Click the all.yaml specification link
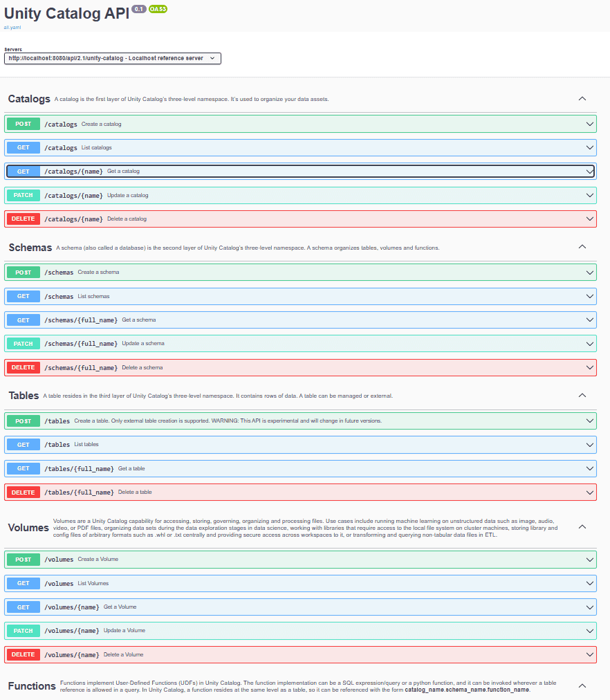This screenshot has height=700, width=610. 12,26
